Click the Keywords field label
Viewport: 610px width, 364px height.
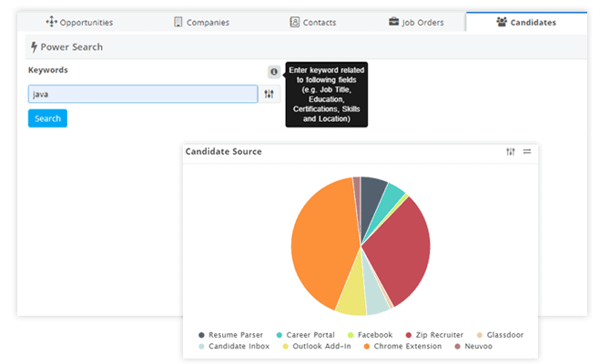pos(48,70)
